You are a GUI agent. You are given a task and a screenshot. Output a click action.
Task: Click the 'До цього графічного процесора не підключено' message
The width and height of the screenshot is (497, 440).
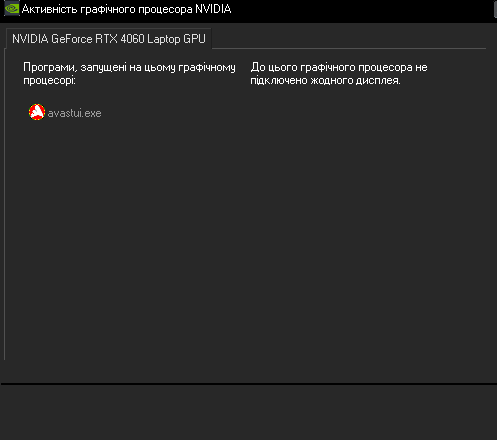point(339,74)
